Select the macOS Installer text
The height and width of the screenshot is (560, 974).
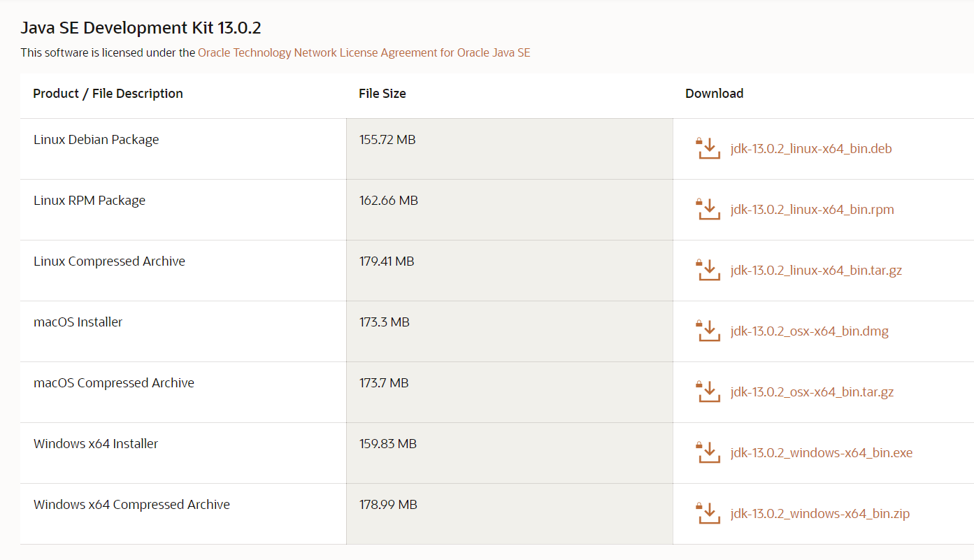(x=78, y=322)
